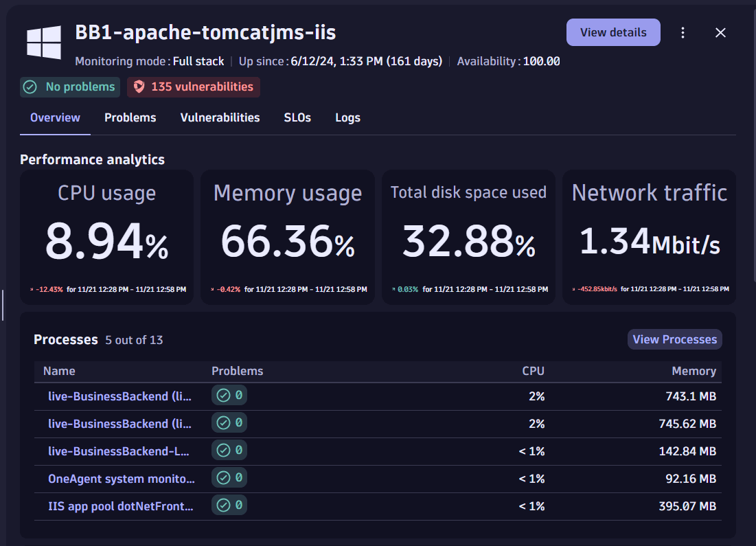
Task: Open the Overview tab
Action: point(54,117)
